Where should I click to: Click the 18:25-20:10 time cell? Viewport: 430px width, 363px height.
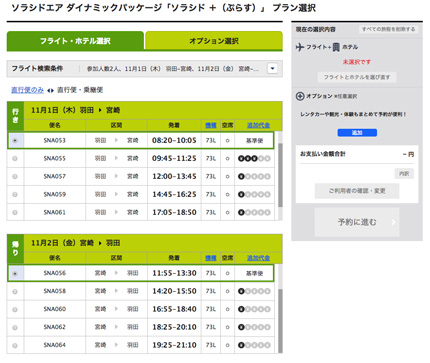174,328
